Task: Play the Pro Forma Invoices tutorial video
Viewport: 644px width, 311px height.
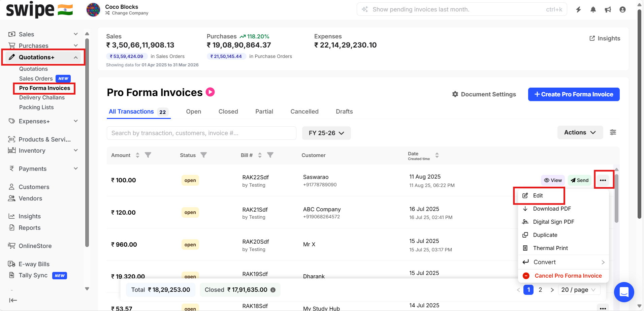Action: (210, 92)
